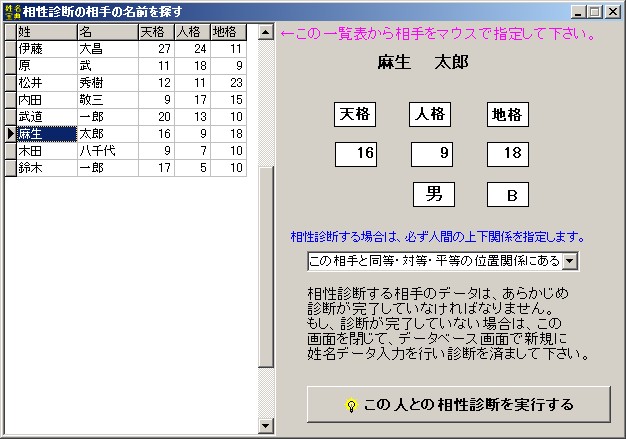Select the row selector for 武道
This screenshot has width=626, height=439.
(10, 117)
